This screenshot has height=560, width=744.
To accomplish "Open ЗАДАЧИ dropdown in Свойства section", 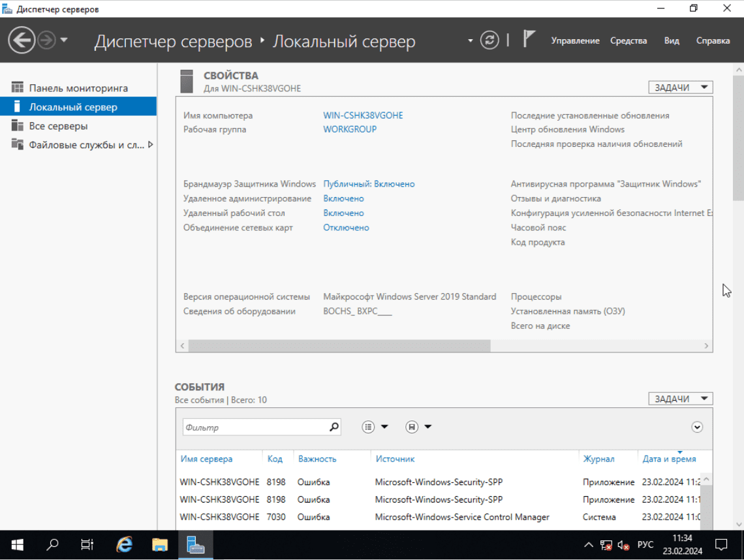I will [681, 87].
